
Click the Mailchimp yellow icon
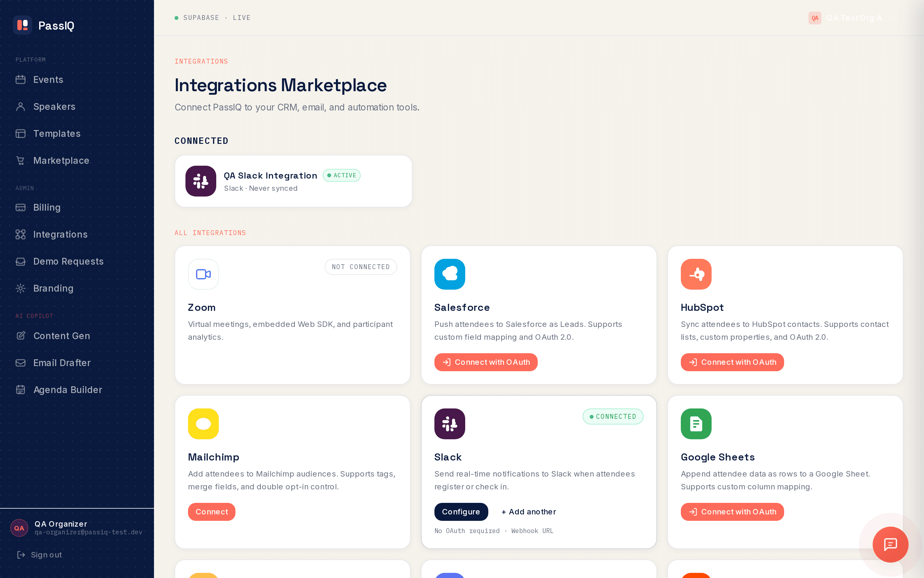pos(203,424)
